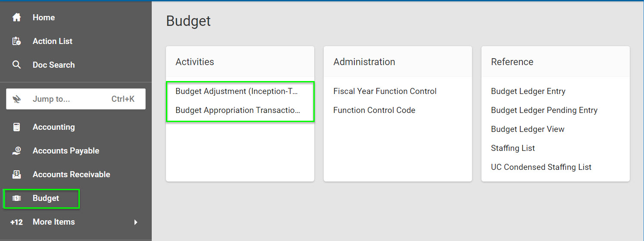Click the Doc Search magnifier icon
The height and width of the screenshot is (241, 644).
click(x=16, y=65)
